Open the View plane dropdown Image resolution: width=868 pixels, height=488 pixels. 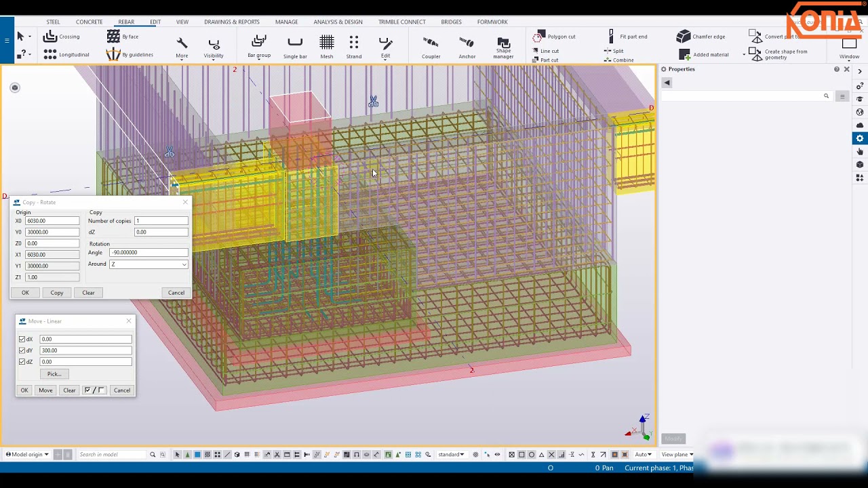pos(677,455)
